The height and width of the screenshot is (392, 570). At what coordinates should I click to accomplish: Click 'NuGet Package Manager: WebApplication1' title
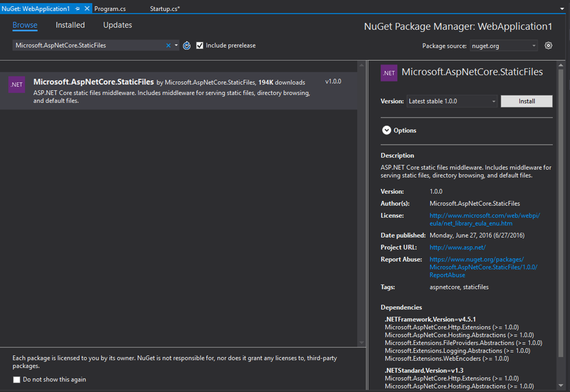point(458,27)
